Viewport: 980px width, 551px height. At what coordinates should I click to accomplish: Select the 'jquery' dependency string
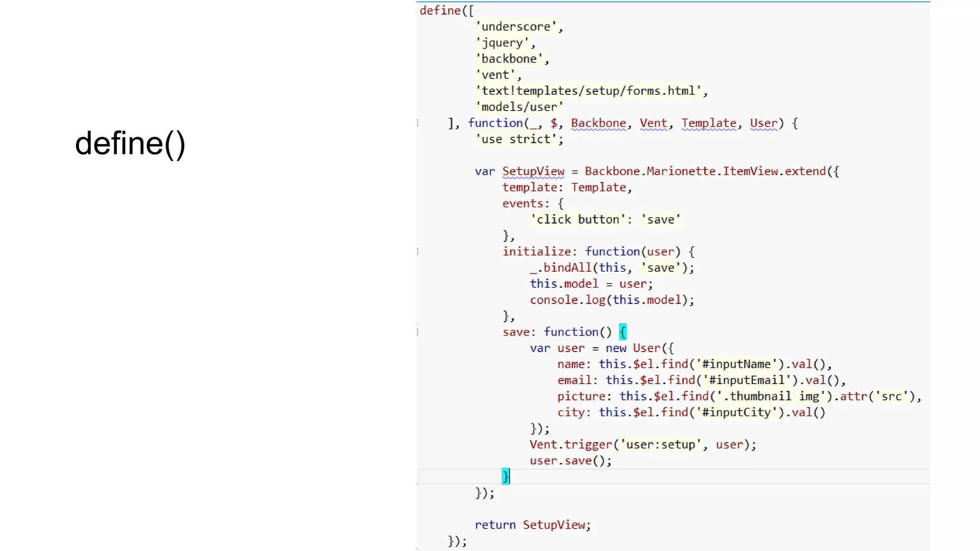click(502, 43)
